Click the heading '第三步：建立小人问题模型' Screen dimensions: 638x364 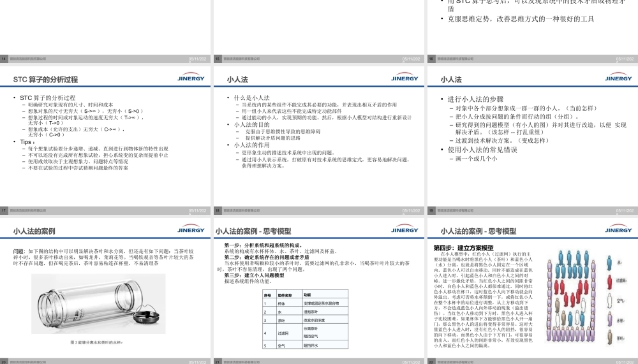pyautogui.click(x=255, y=275)
